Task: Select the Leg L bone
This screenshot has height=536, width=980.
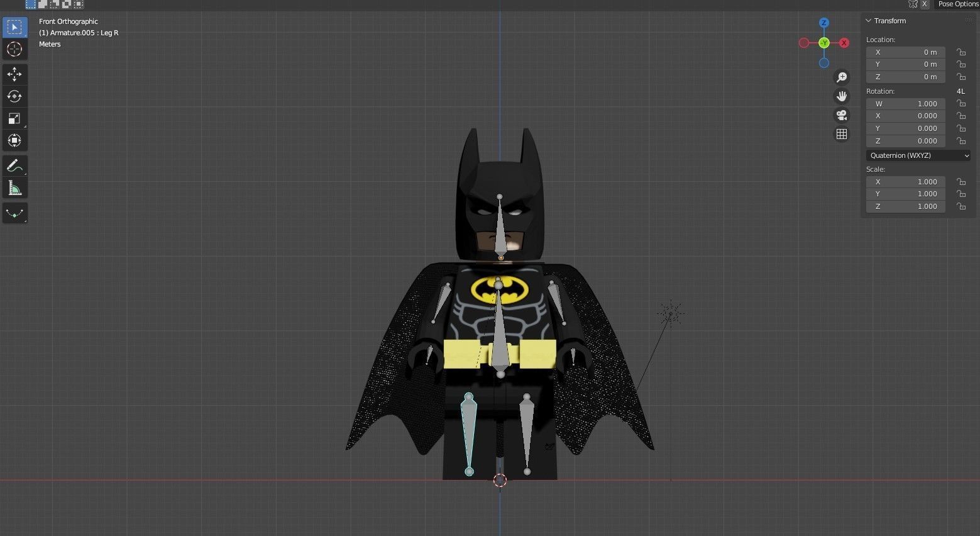Action: click(x=527, y=434)
